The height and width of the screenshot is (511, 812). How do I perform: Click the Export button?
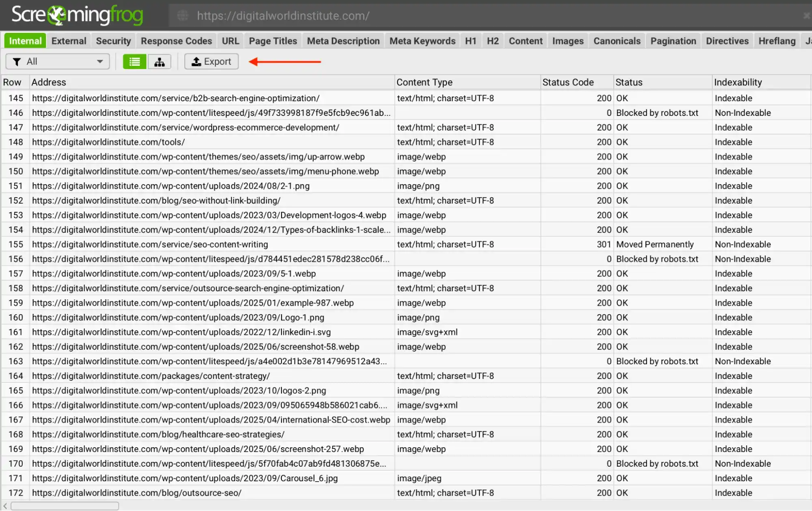click(211, 61)
